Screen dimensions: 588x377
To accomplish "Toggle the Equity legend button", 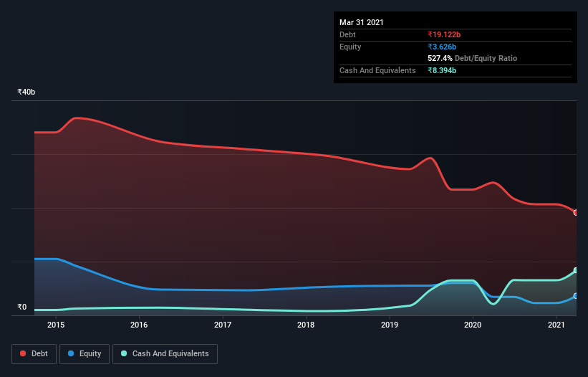I will point(85,354).
